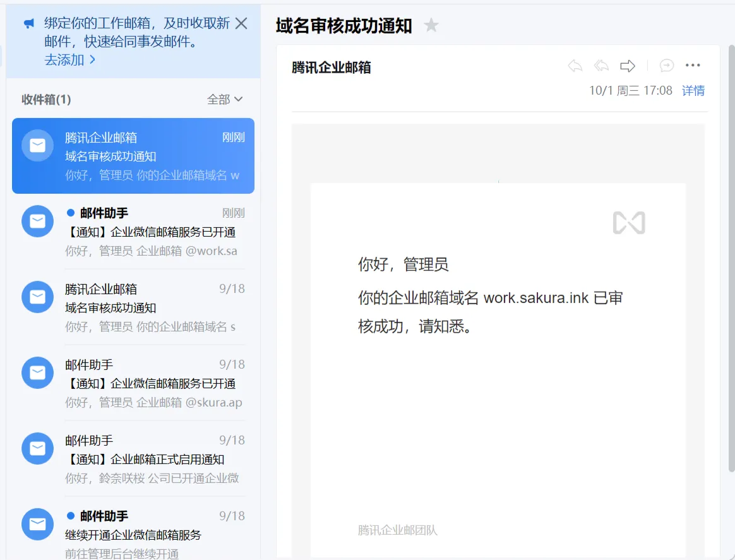Star the 域名审核成功通知 email
Screen dimensions: 735x560
431,25
